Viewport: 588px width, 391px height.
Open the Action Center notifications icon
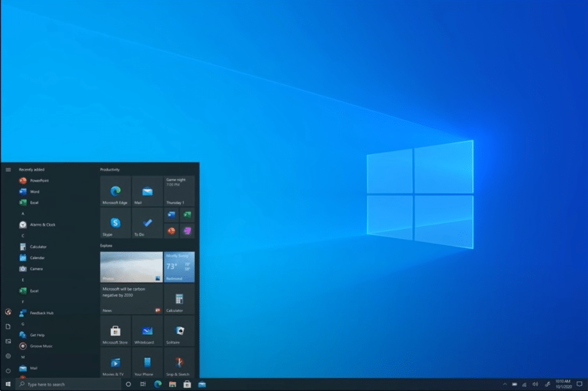[580, 384]
